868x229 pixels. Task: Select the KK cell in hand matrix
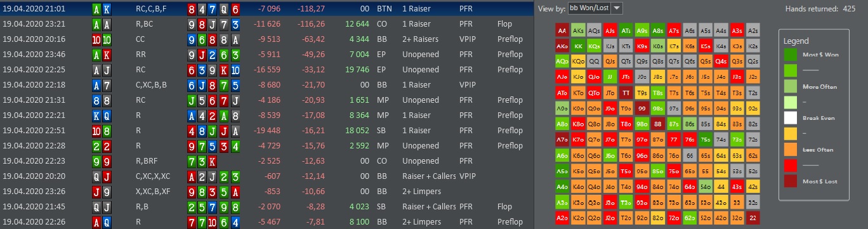point(578,46)
